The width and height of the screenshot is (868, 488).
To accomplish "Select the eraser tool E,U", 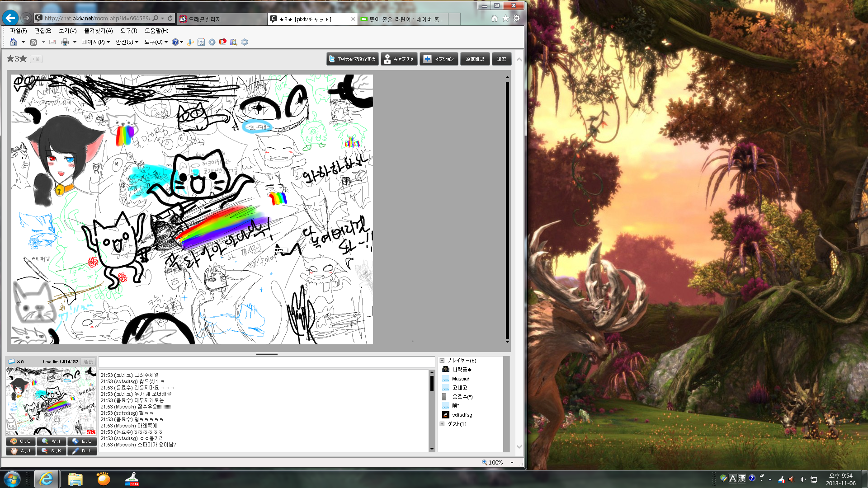I will [82, 441].
